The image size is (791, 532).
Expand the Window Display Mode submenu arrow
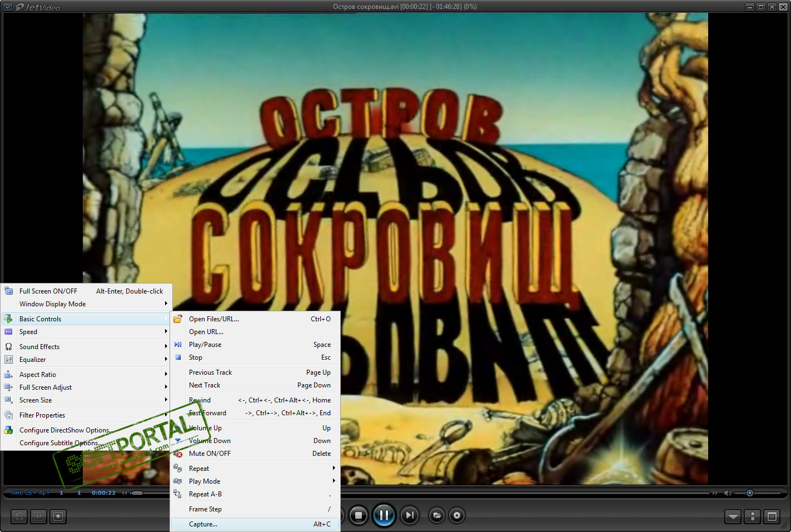click(166, 304)
